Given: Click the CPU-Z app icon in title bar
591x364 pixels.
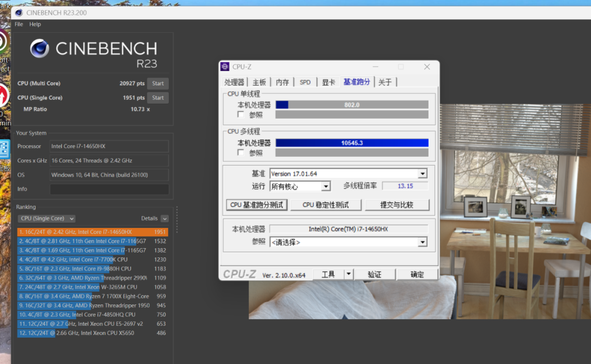Looking at the screenshot, I should click(x=225, y=67).
